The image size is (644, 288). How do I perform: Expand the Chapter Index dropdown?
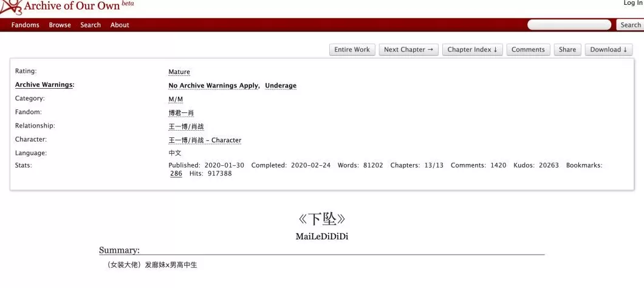point(473,50)
